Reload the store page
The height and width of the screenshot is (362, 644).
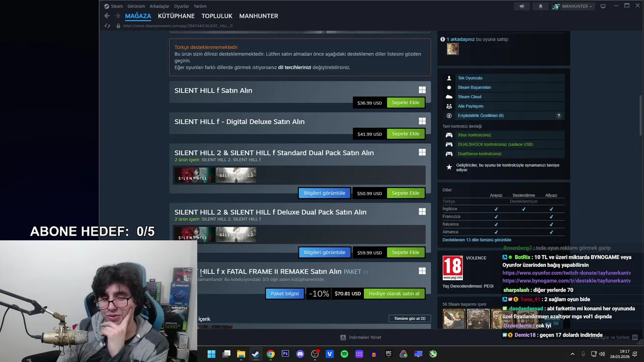point(107,26)
